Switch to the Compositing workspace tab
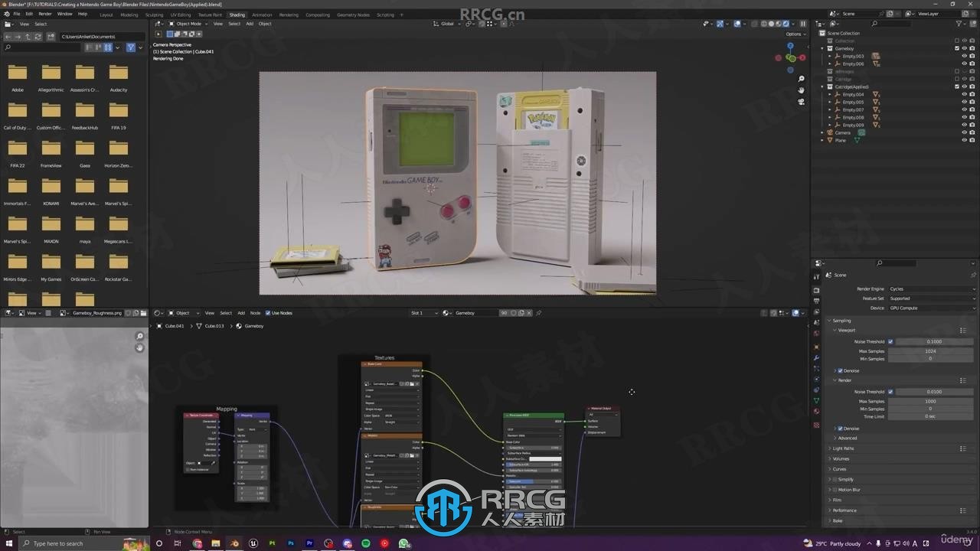This screenshot has height=551, width=980. pos(317,15)
